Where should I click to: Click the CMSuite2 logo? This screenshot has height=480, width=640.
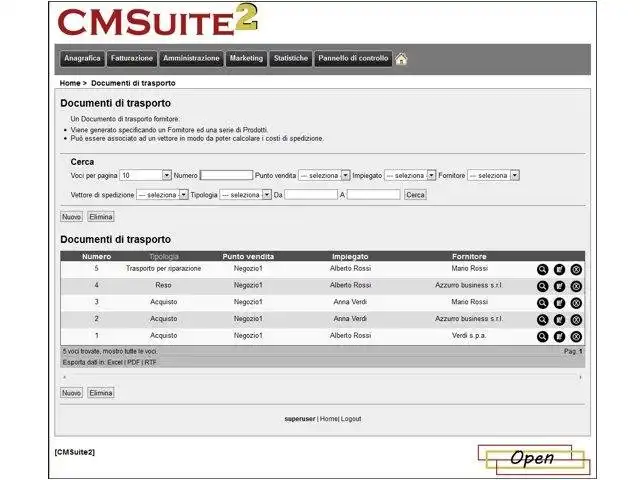tap(158, 20)
